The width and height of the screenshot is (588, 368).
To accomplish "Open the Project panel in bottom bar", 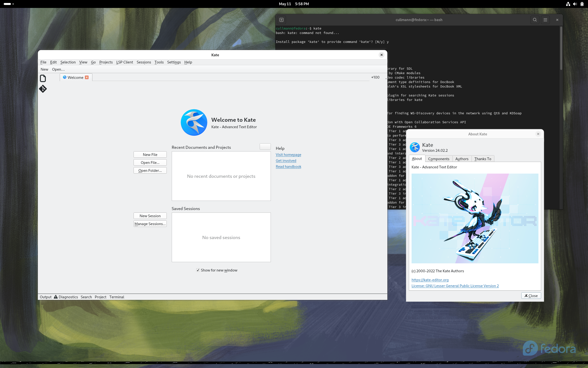I will point(100,297).
